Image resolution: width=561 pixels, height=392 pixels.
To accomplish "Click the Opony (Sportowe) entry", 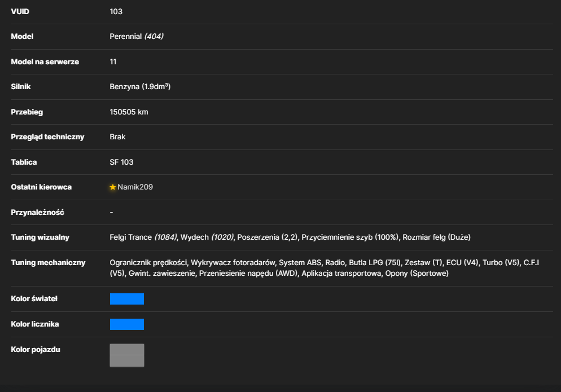I will (x=417, y=273).
